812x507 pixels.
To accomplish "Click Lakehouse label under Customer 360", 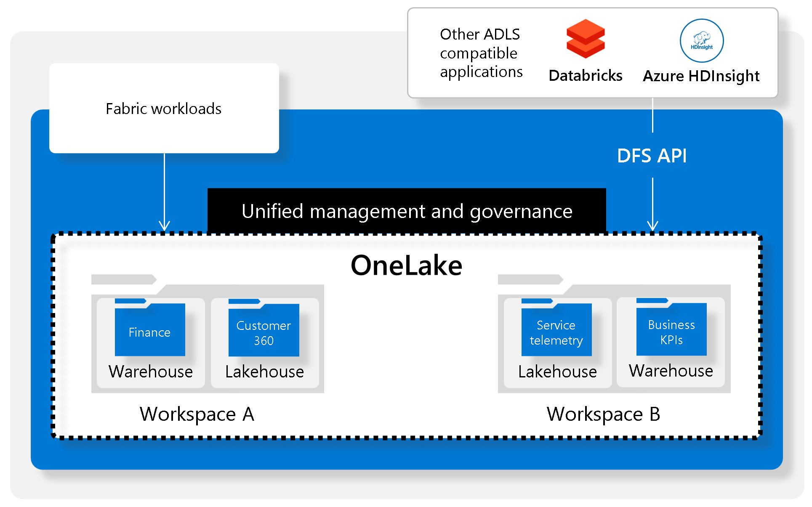I will [x=264, y=372].
